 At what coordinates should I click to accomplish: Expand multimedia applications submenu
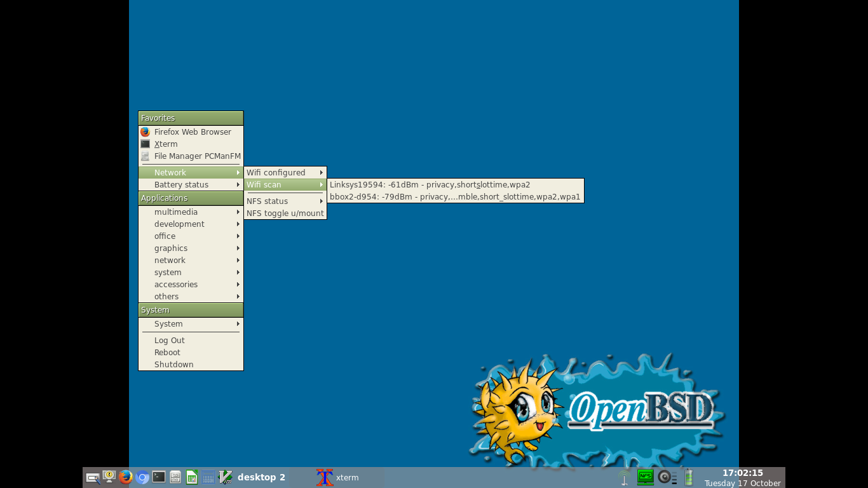click(191, 212)
